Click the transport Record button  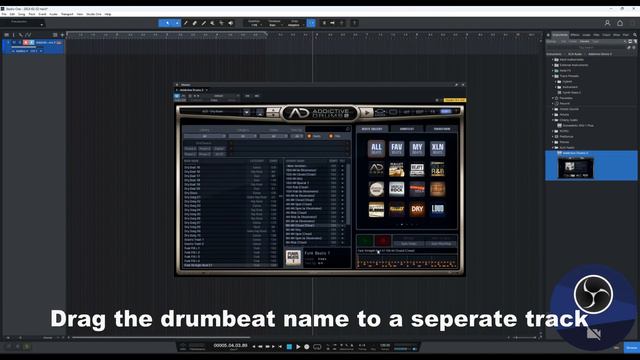pyautogui.click(x=307, y=347)
